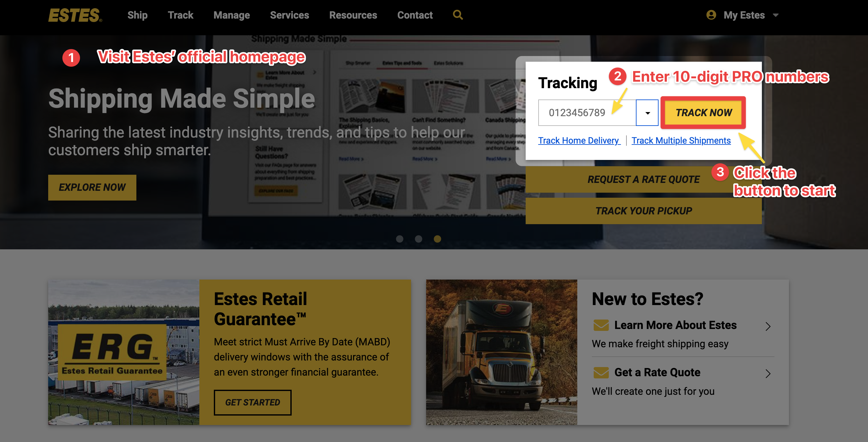Open the Resources navigation menu
Screen dimensions: 868x442
(353, 15)
